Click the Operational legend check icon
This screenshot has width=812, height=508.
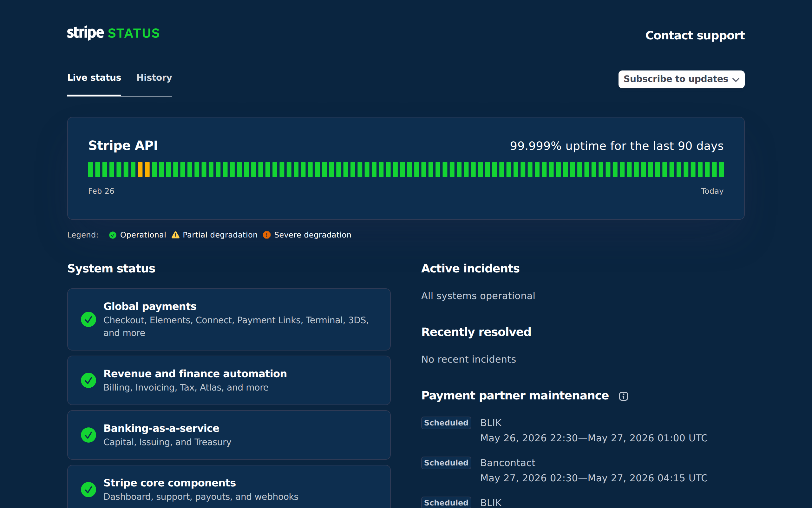pos(113,235)
